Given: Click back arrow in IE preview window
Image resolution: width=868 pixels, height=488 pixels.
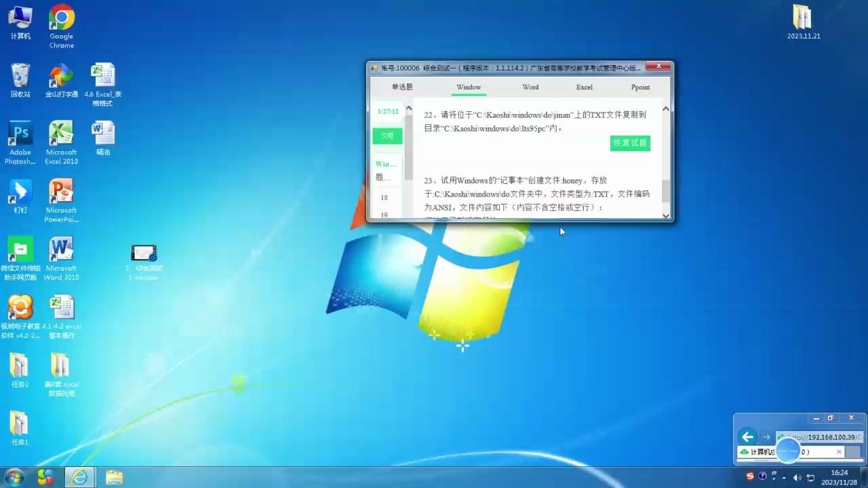Looking at the screenshot, I should coord(748,437).
